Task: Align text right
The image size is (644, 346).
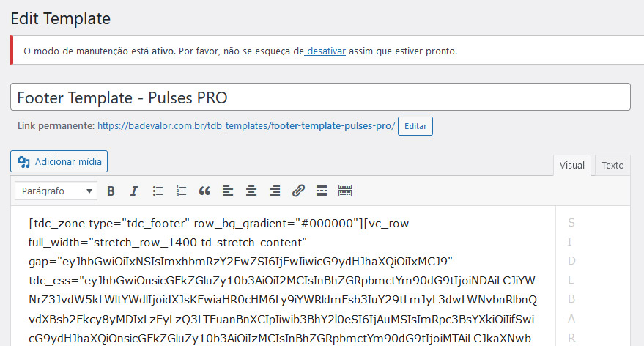Action: [275, 191]
